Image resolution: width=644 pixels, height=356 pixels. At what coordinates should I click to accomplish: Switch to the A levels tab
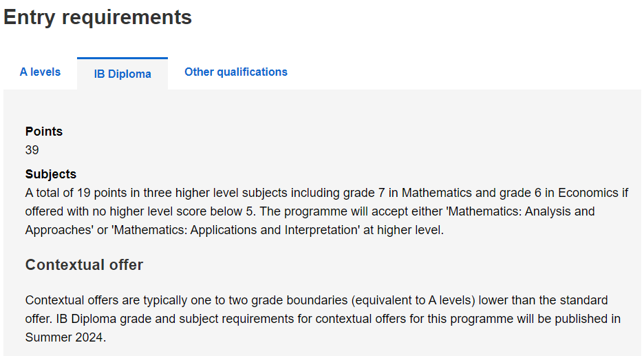click(x=40, y=72)
